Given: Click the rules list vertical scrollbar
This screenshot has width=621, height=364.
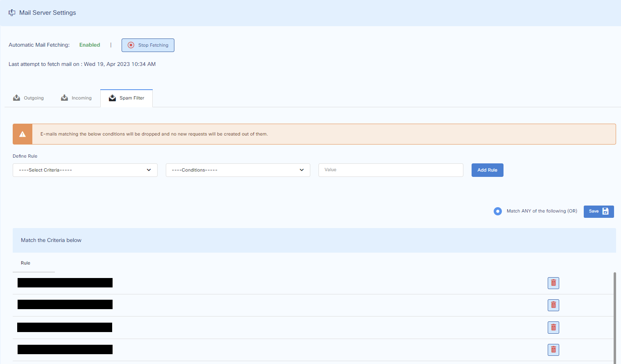Looking at the screenshot, I should click(614, 317).
